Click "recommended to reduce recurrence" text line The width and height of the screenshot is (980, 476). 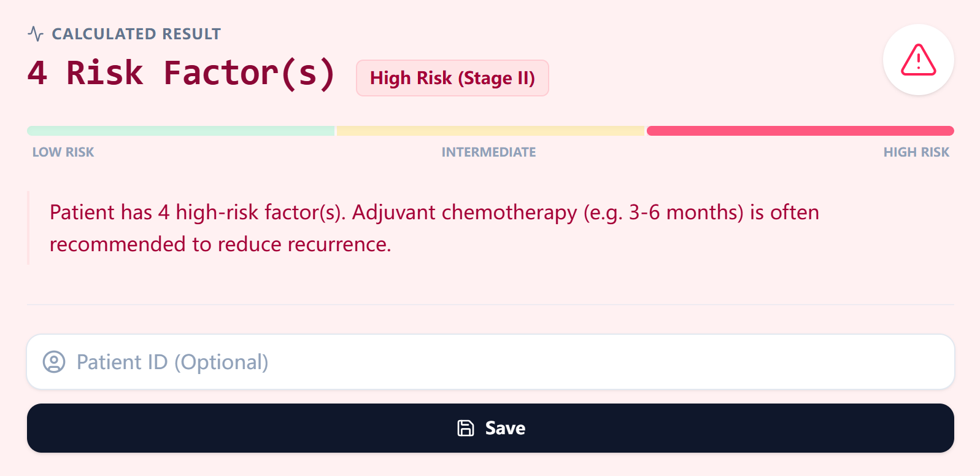220,244
